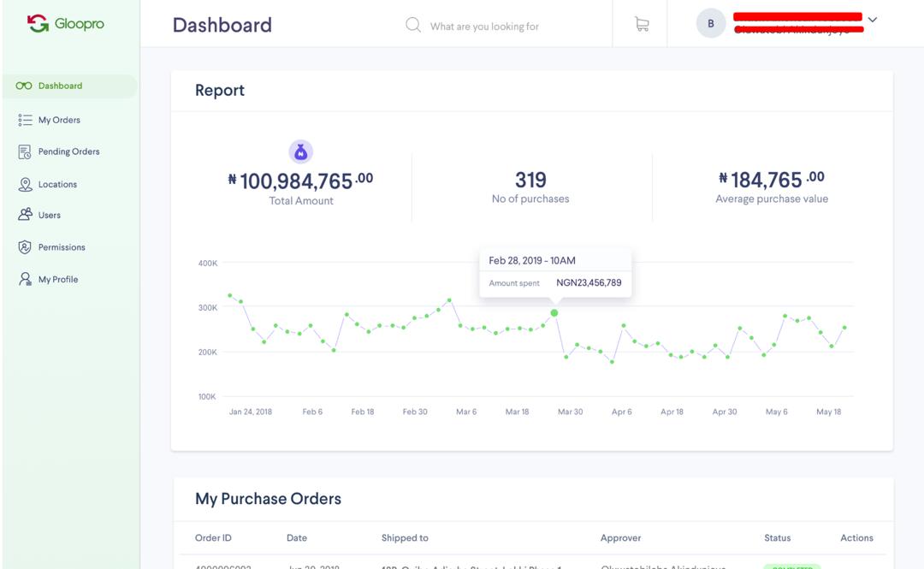This screenshot has height=569, width=924.
Task: Open the Pending Orders menu item
Action: tap(68, 152)
